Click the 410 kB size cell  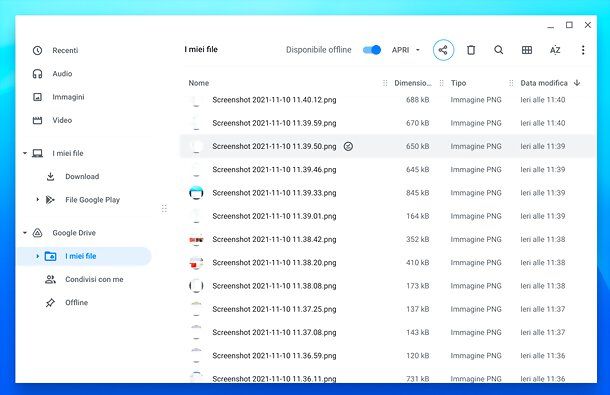(417, 263)
